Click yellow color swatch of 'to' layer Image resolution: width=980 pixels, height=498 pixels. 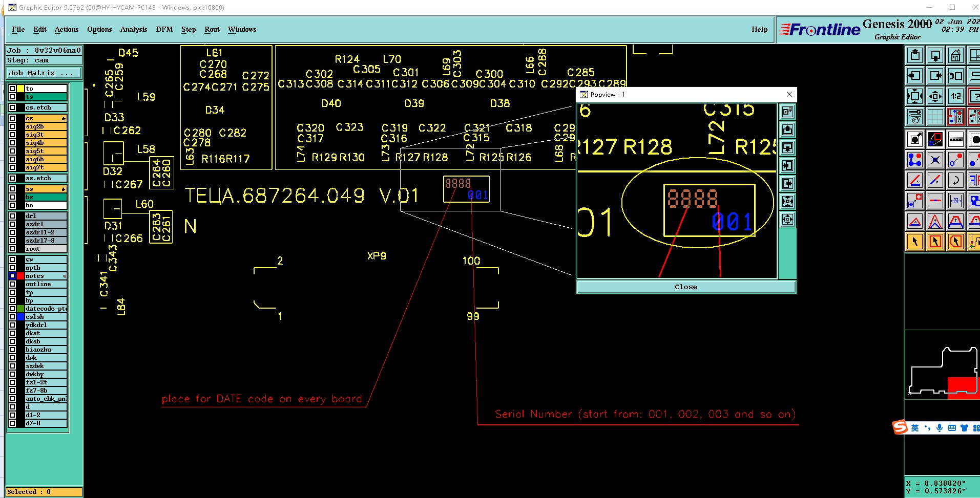[x=20, y=89]
